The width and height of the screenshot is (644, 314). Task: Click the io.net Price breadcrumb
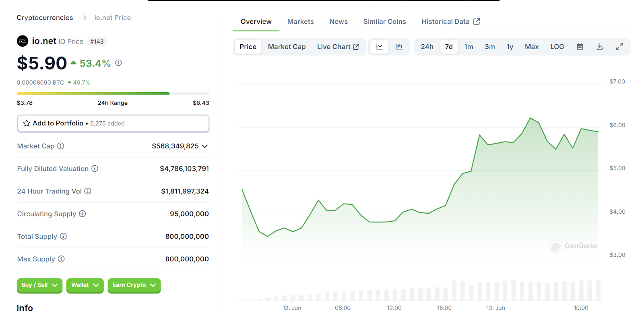pyautogui.click(x=113, y=18)
